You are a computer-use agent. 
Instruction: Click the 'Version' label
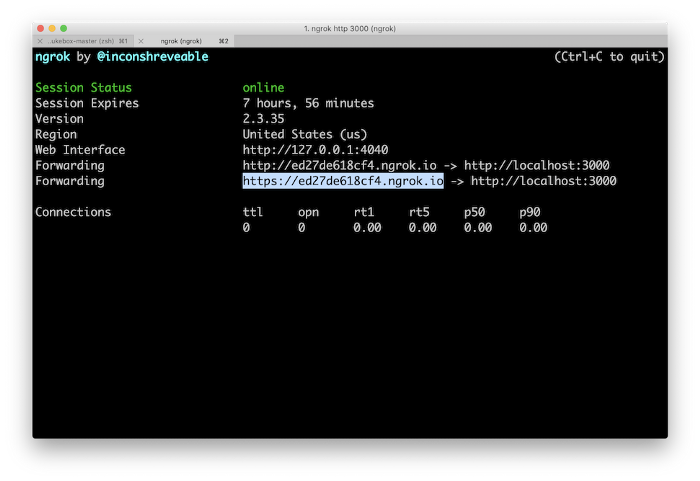[x=59, y=119]
